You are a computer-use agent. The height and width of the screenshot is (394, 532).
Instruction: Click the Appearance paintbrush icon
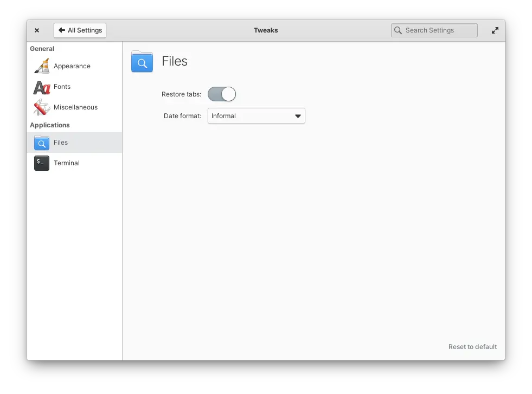(42, 66)
